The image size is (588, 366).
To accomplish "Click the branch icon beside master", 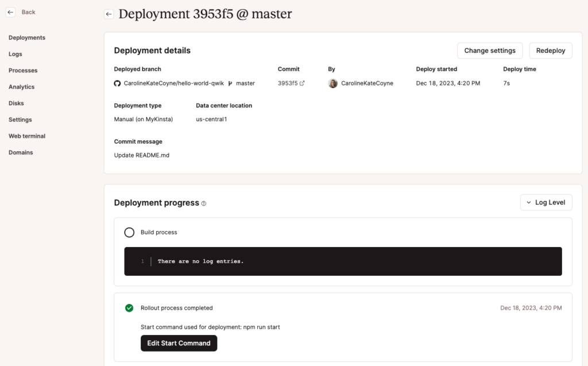I will click(x=230, y=83).
